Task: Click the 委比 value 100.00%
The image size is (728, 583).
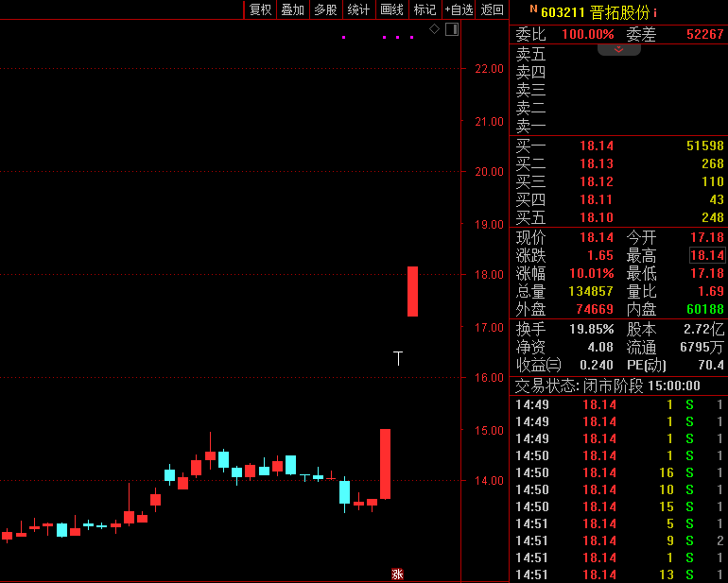Action: [x=588, y=34]
